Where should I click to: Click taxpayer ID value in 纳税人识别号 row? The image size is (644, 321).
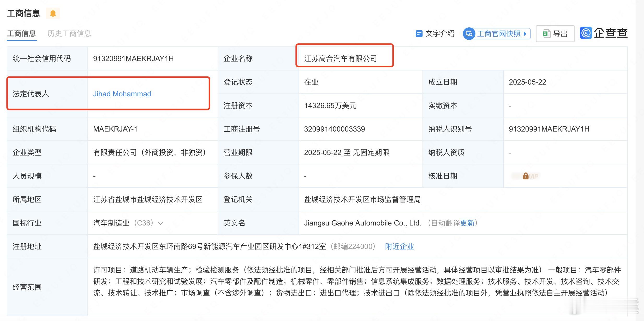[549, 129]
